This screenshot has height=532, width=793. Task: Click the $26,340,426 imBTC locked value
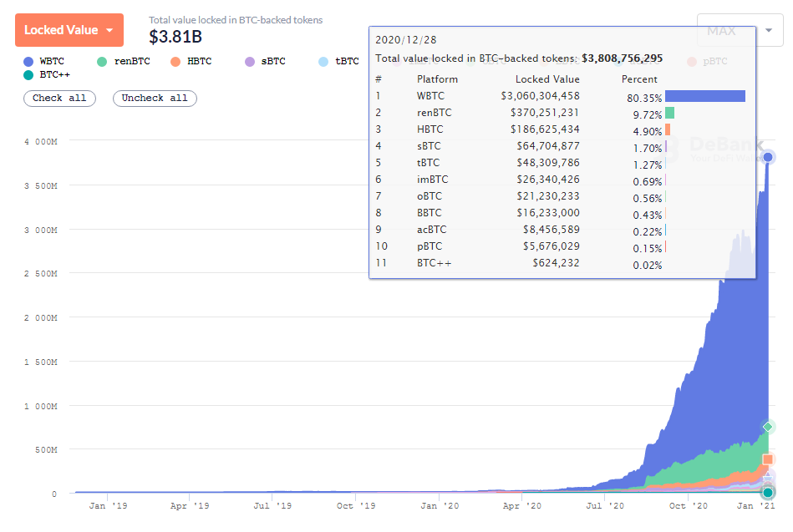tap(548, 180)
